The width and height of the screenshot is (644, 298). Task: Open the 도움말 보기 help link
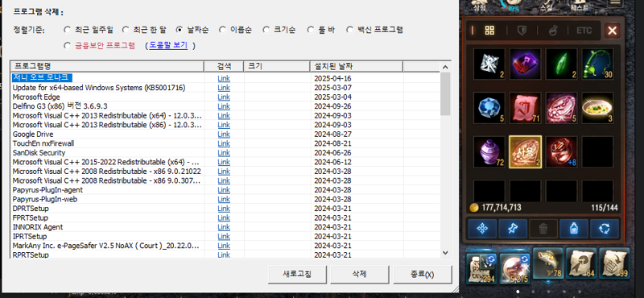click(x=168, y=46)
